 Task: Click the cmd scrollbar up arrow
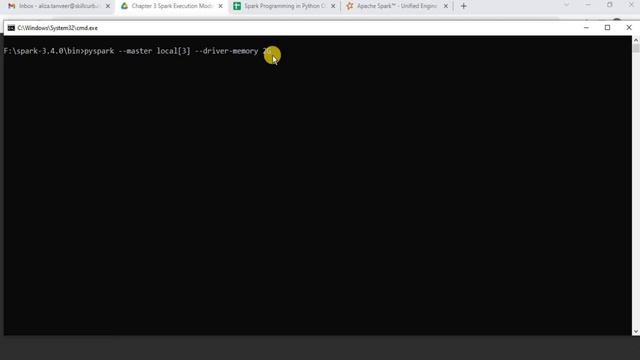click(x=636, y=40)
